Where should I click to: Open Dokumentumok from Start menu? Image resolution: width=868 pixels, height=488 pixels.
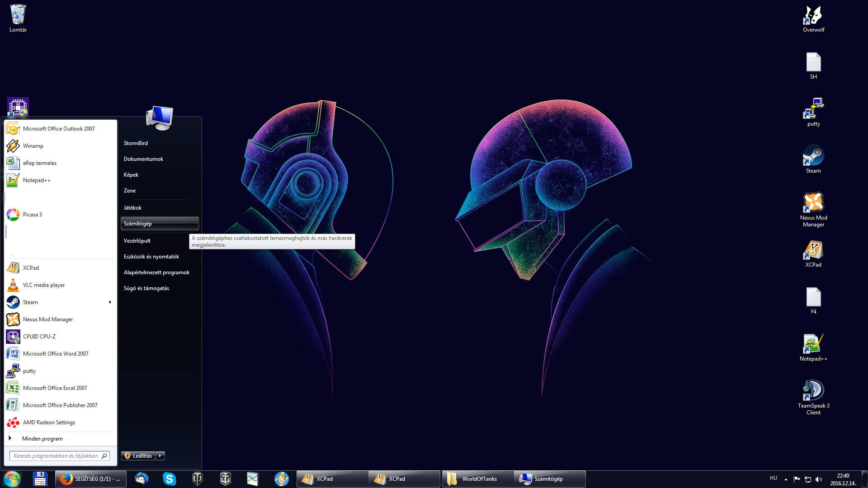(160, 159)
